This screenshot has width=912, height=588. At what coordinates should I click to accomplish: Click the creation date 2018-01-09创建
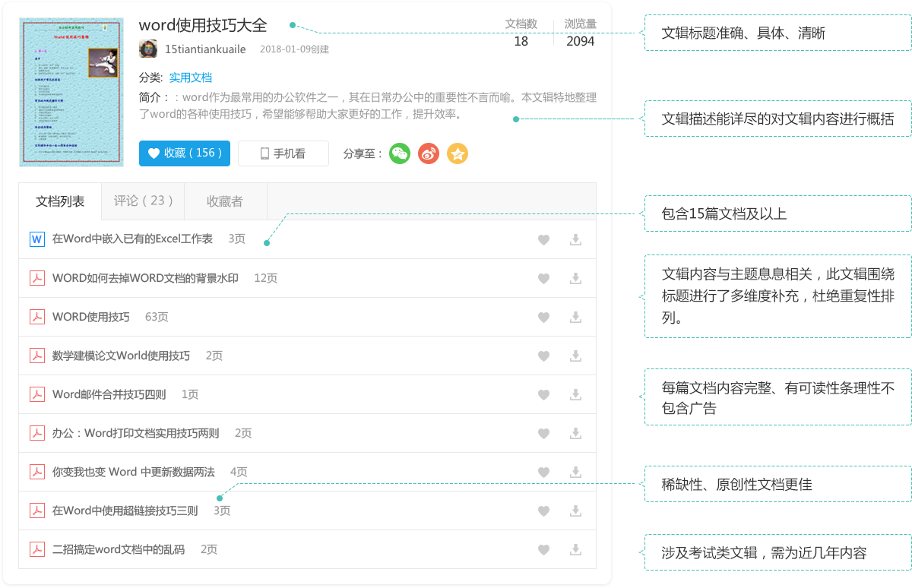tap(294, 49)
